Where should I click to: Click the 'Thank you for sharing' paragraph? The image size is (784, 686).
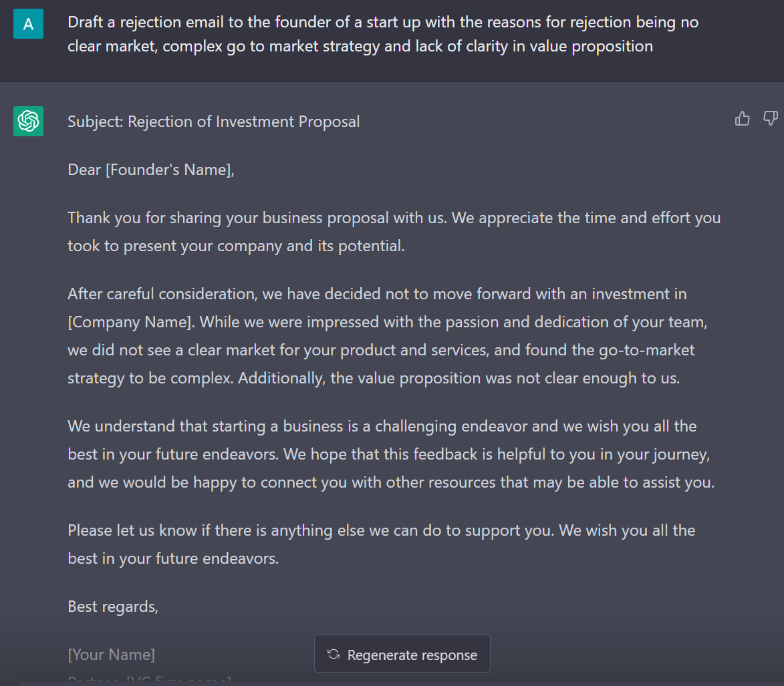point(394,232)
